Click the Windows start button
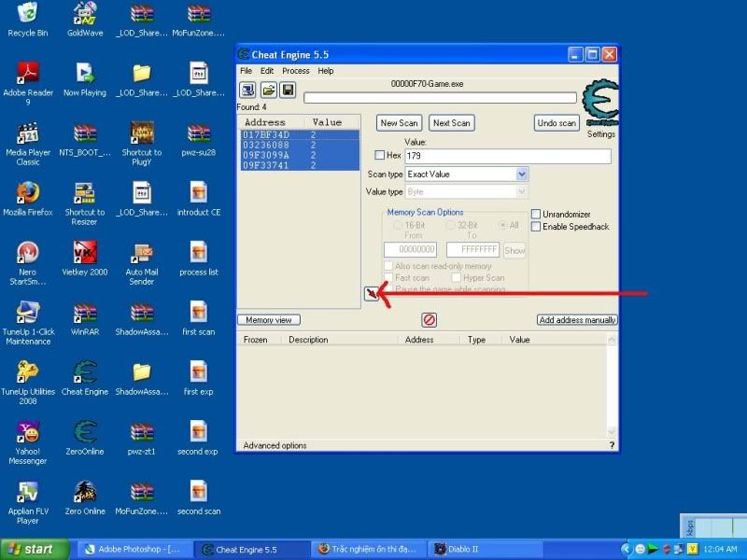Viewport: 747px width, 560px height. tap(35, 549)
